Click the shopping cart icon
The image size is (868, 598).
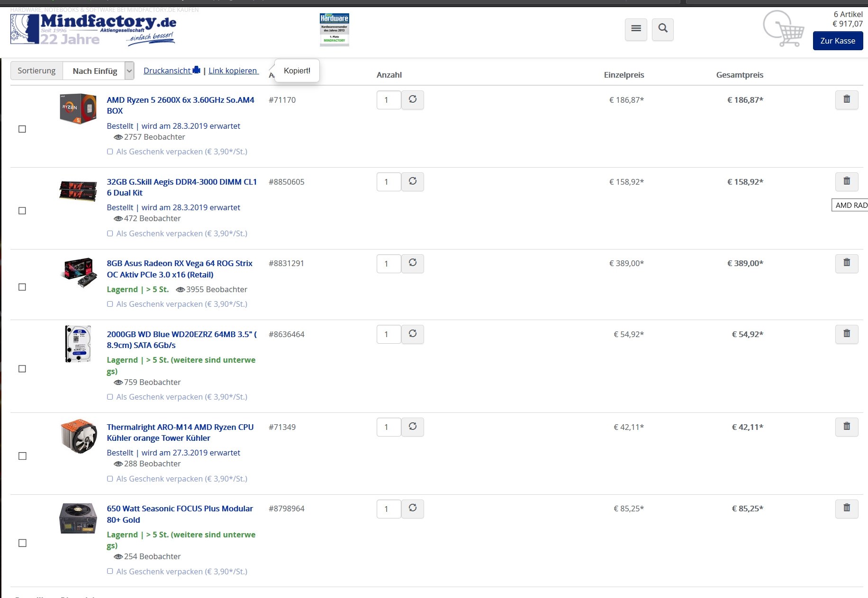[784, 29]
